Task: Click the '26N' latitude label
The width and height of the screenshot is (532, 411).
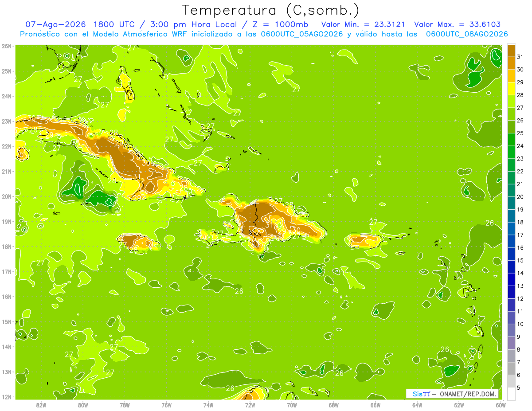Action: pos(7,46)
